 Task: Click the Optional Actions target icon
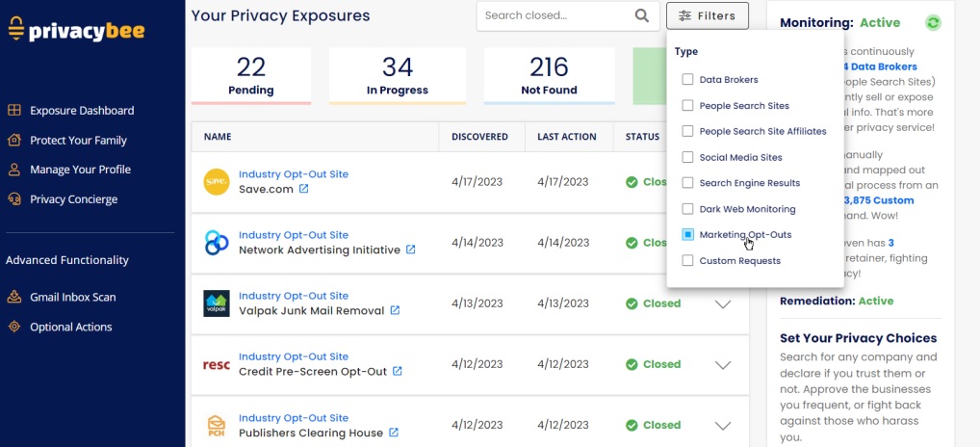coord(13,327)
